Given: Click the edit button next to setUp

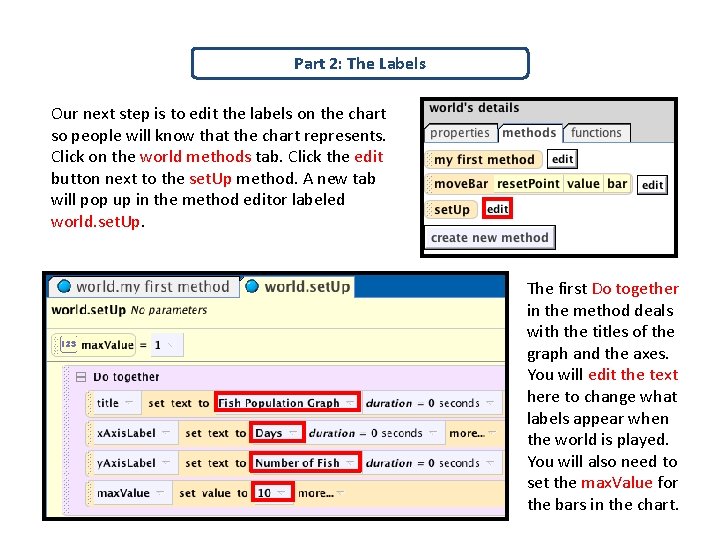Looking at the screenshot, I should click(497, 209).
